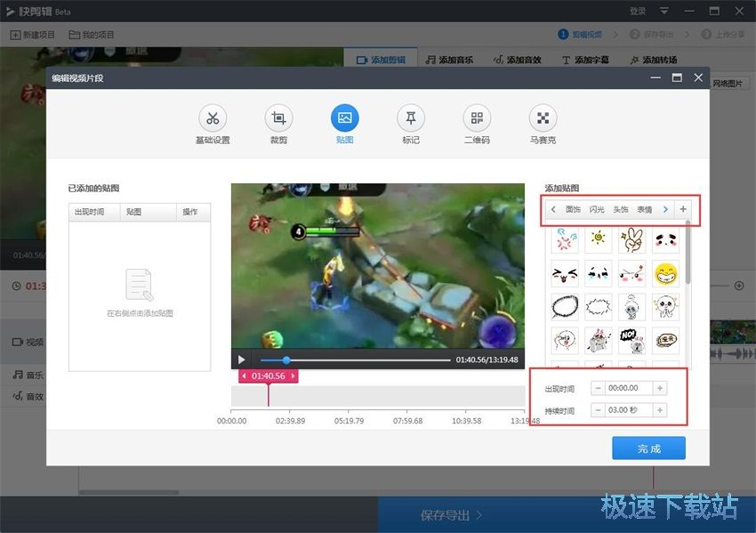This screenshot has height=533, width=756.
Task: Select the 音乐 track label in main window
Action: pos(28,375)
